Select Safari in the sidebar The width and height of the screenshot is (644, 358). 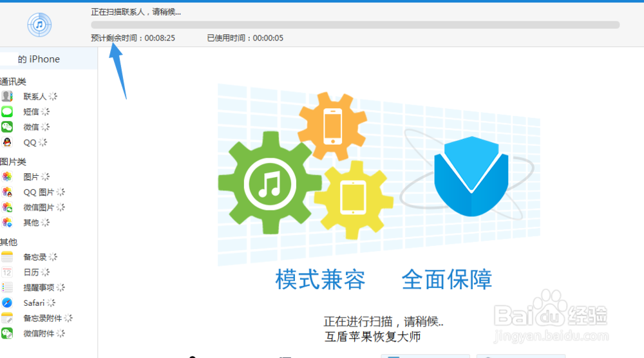[33, 303]
